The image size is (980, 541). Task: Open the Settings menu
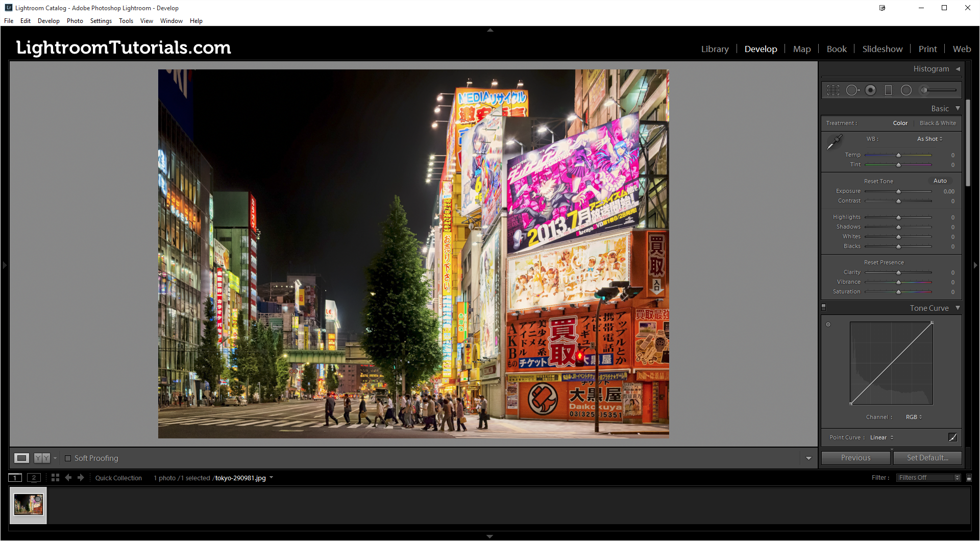(101, 21)
